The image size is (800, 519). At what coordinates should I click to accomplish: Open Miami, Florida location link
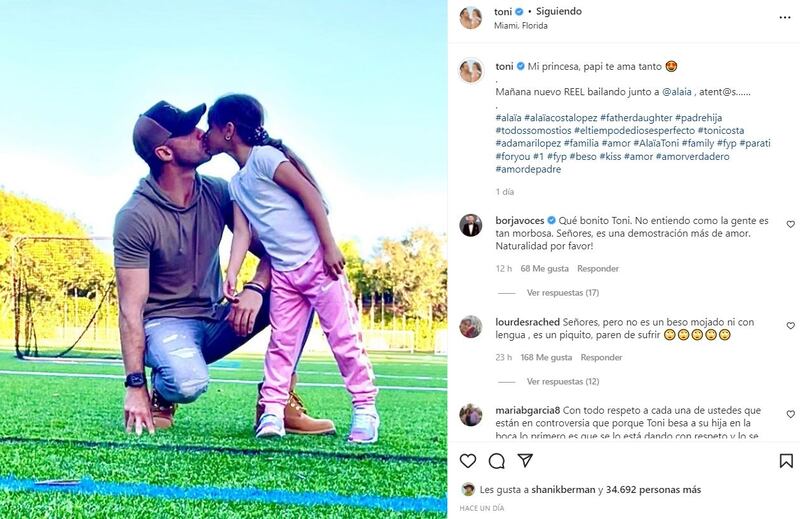pyautogui.click(x=521, y=26)
